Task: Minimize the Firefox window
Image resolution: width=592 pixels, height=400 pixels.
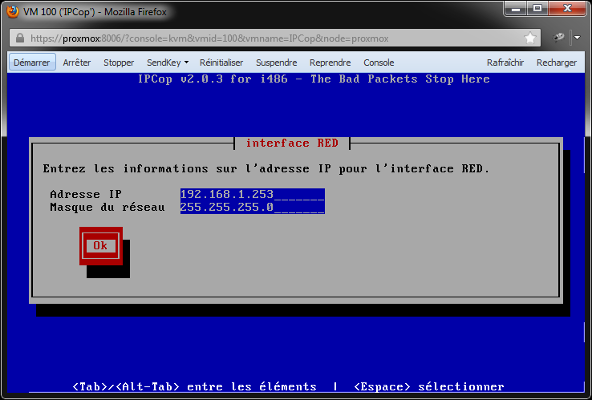Action: [x=516, y=9]
